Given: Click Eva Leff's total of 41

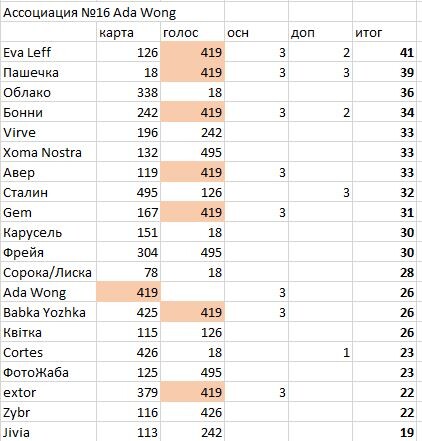Looking at the screenshot, I should [384, 52].
